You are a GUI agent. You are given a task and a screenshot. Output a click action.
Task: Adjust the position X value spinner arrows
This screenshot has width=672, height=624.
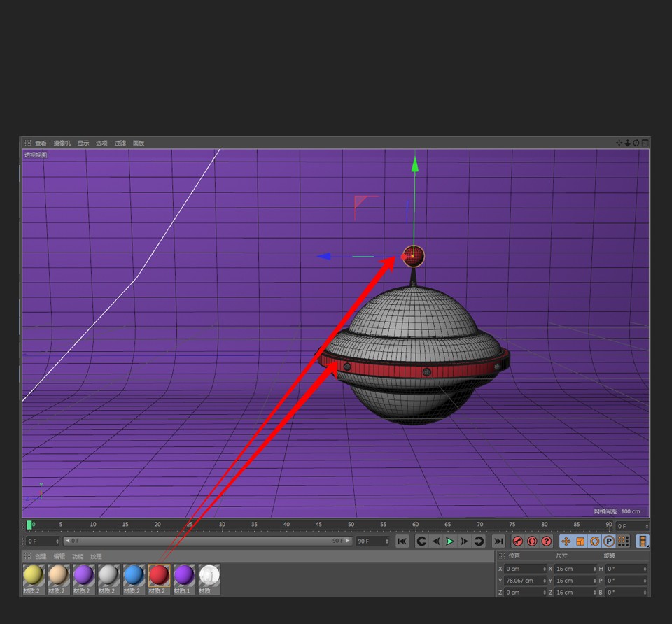[x=545, y=569]
